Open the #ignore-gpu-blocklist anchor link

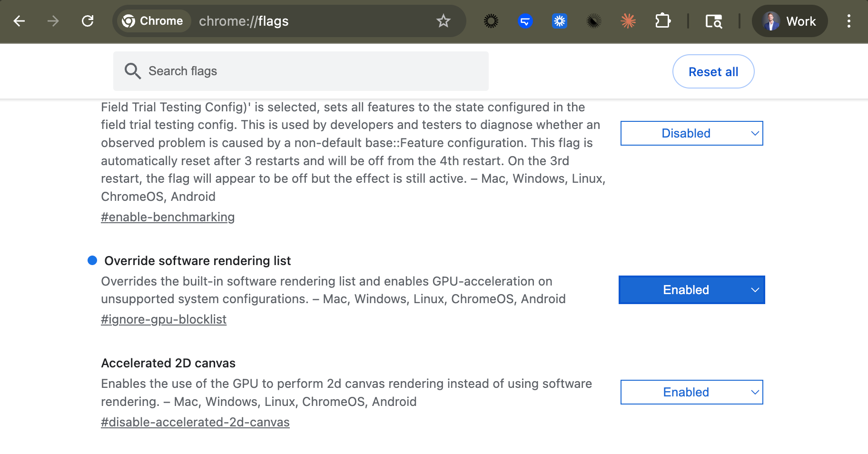click(x=164, y=319)
